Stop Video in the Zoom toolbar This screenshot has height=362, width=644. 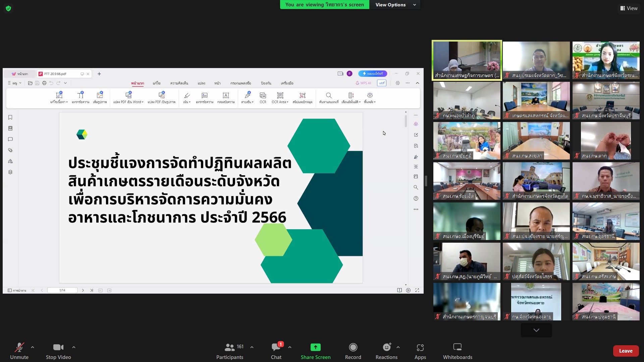[x=58, y=351]
